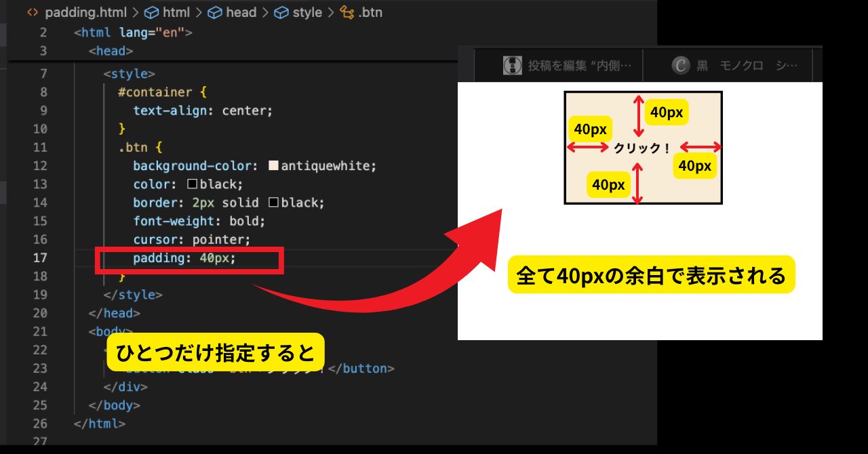Open the .btn breadcrumb segment

370,13
